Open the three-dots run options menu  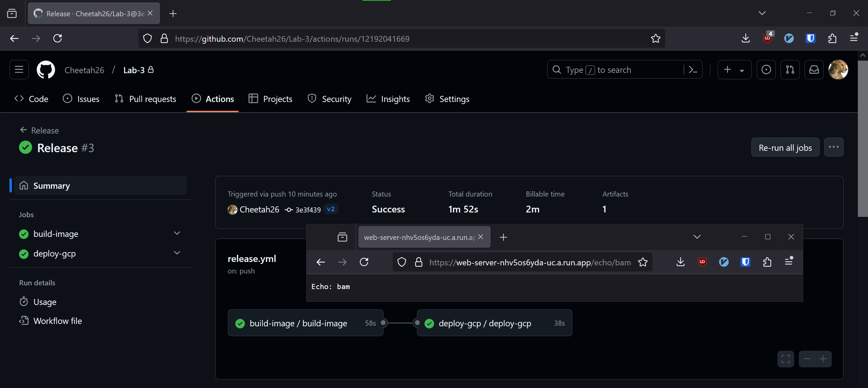(833, 147)
